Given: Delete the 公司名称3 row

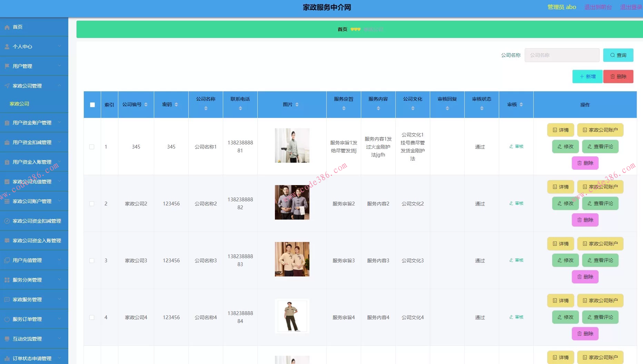Looking at the screenshot, I should point(585,277).
